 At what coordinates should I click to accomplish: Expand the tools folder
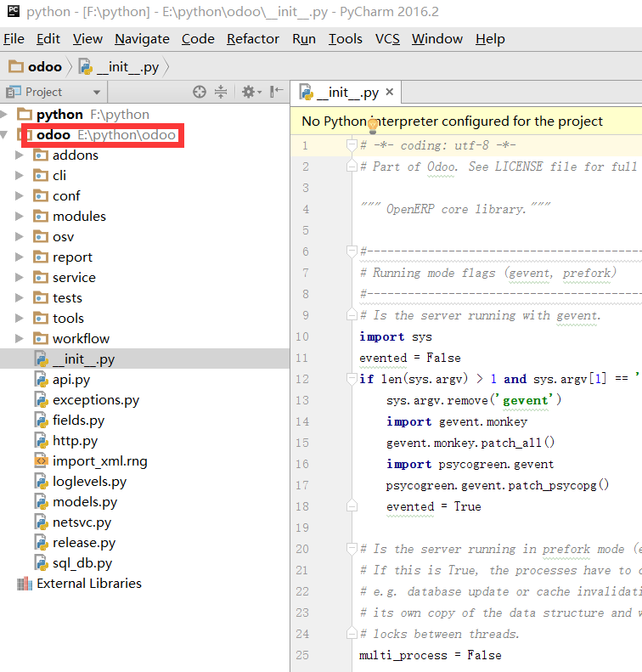(20, 319)
